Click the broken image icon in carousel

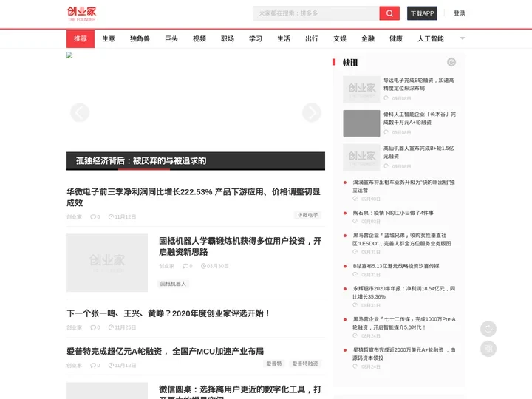click(x=69, y=55)
